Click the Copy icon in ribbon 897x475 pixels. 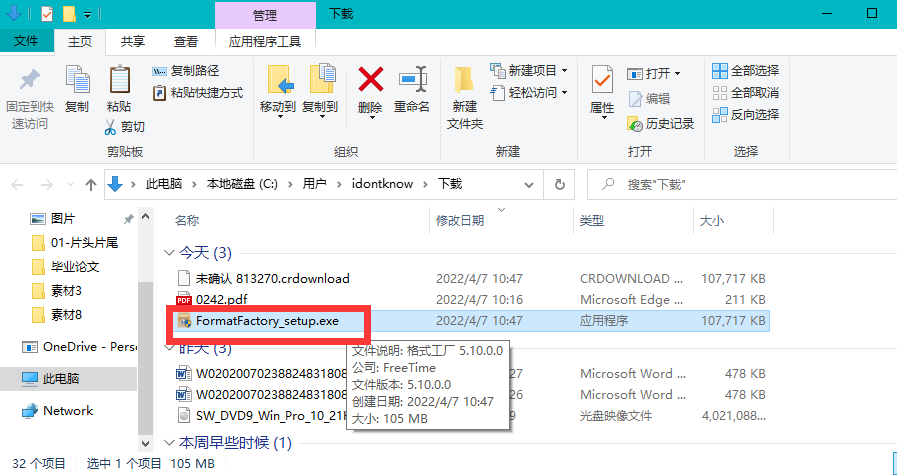point(77,80)
